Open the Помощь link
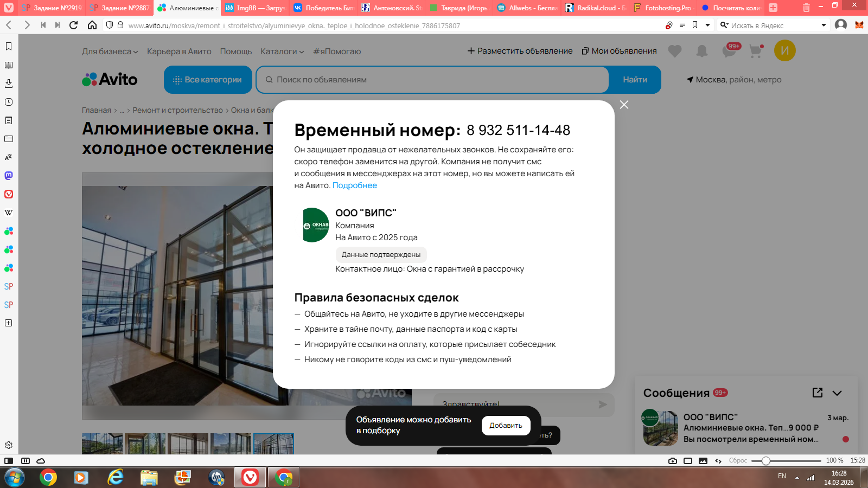 tap(236, 52)
